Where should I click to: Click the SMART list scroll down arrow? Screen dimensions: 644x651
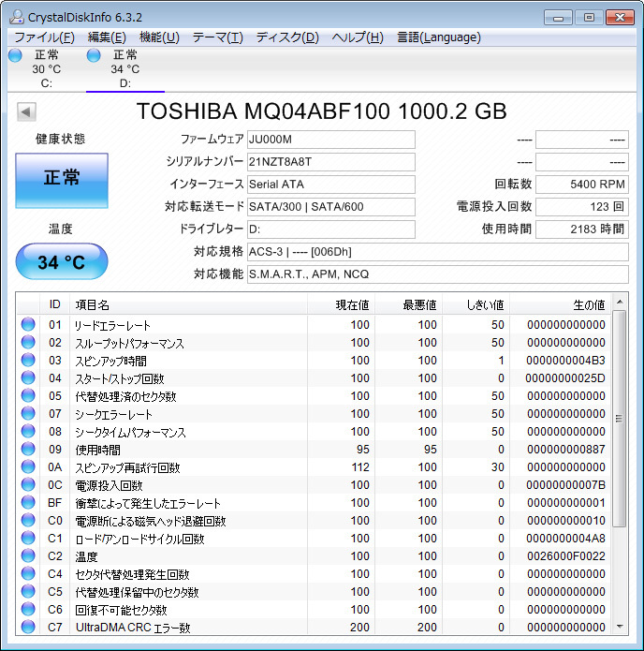coord(620,627)
